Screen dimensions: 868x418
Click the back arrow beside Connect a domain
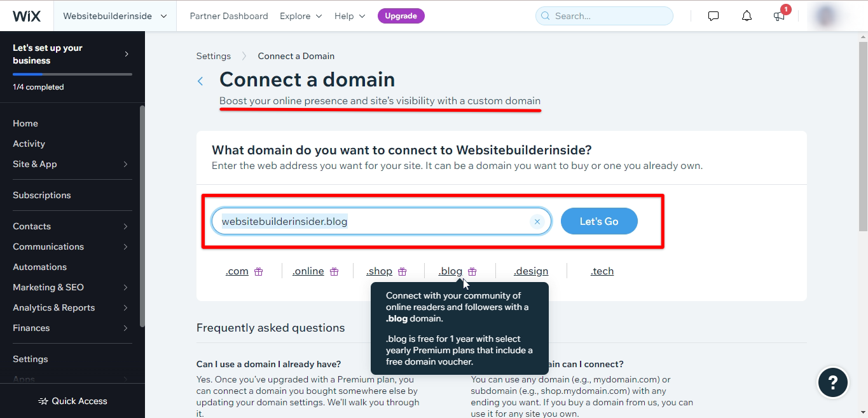pyautogui.click(x=200, y=81)
